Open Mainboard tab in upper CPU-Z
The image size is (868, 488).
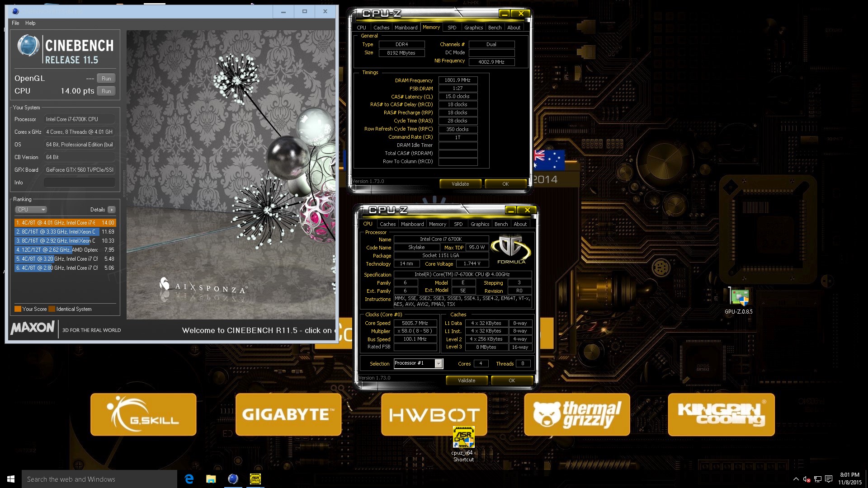click(x=406, y=28)
